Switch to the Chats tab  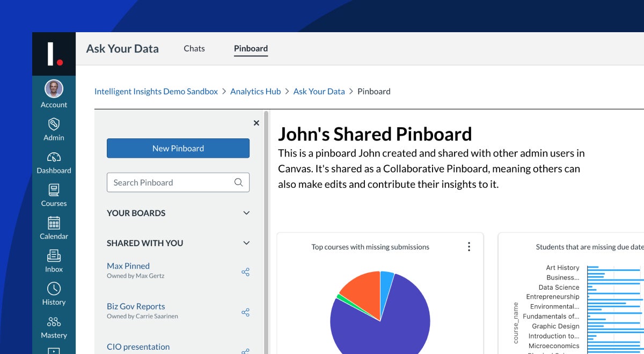point(194,48)
